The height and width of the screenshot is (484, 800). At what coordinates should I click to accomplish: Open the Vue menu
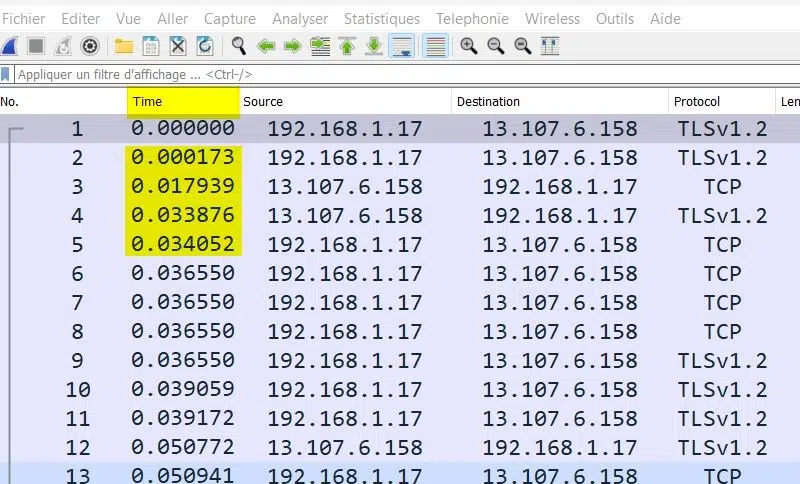(x=129, y=19)
